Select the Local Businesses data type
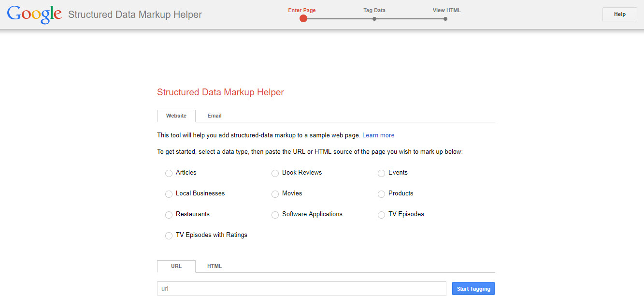Screen dimensions: 644x296 [x=169, y=194]
